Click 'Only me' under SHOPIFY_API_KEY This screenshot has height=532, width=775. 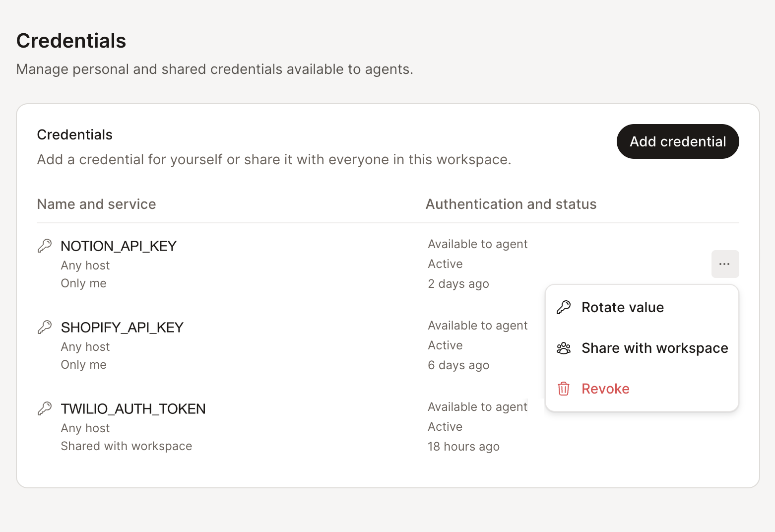[83, 365]
